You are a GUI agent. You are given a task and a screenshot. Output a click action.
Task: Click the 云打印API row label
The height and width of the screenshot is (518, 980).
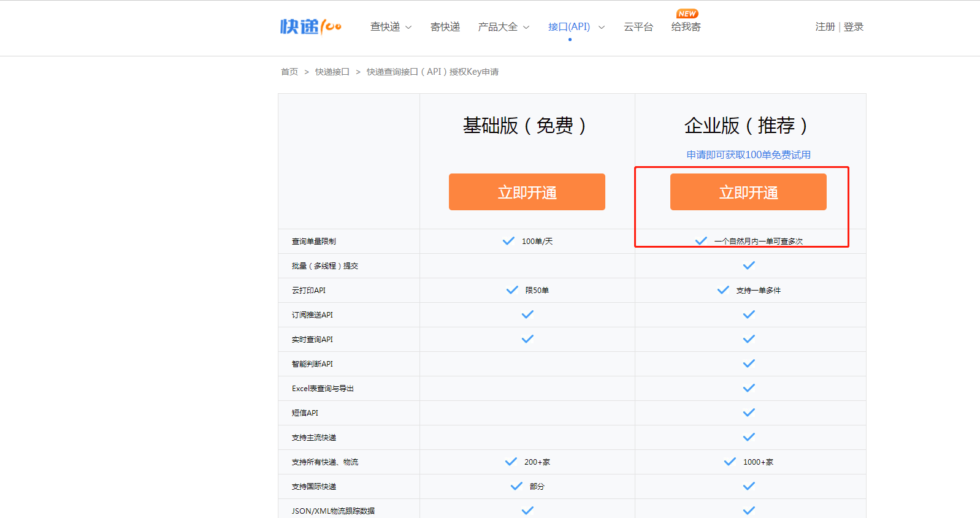(x=309, y=291)
